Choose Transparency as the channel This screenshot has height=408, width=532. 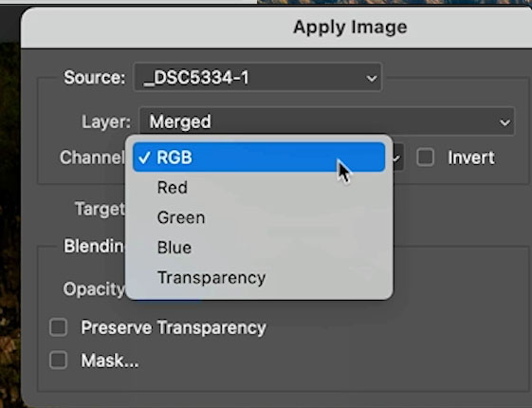pos(259,277)
